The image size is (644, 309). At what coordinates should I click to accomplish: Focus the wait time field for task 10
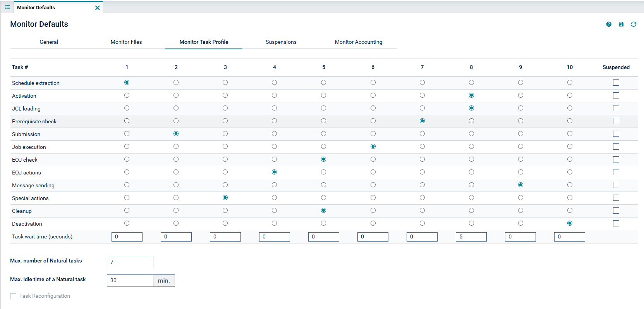[570, 237]
